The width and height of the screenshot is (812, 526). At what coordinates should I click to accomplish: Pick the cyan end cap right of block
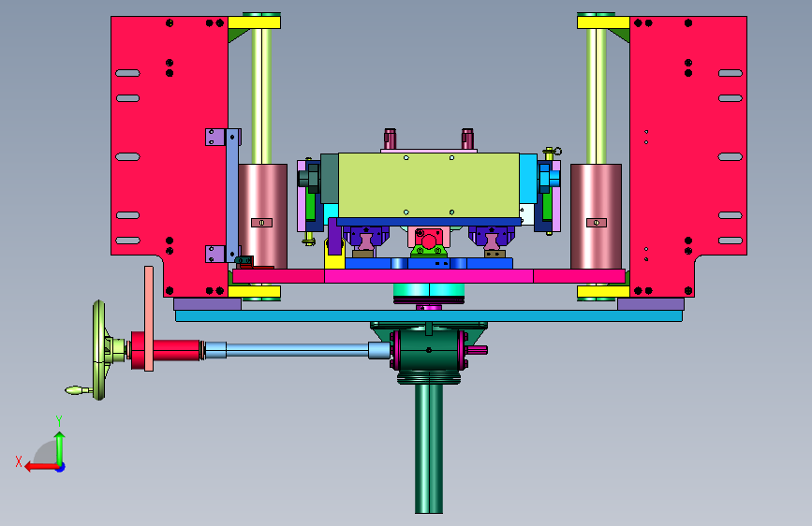528,179
